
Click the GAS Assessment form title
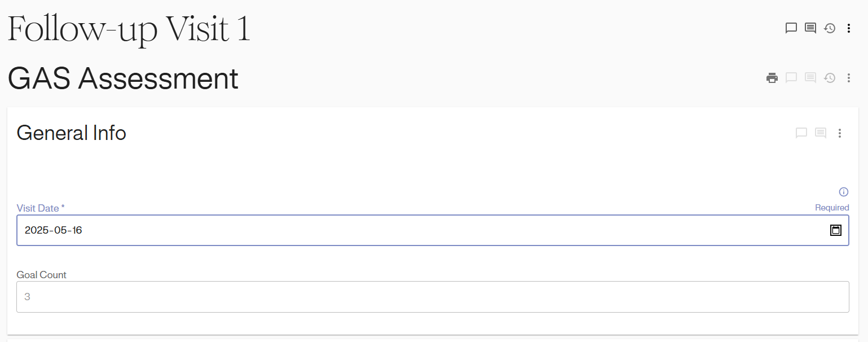coord(123,78)
